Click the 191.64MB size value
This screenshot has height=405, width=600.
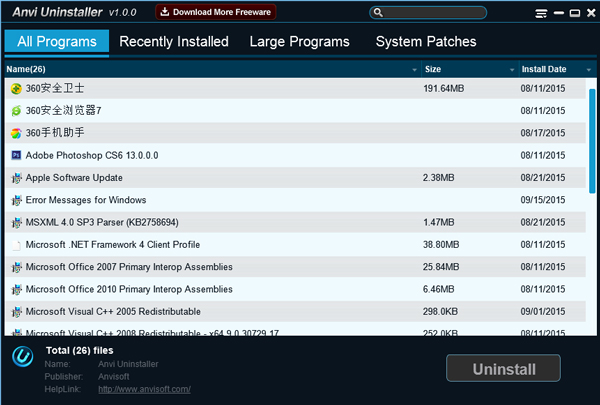pos(443,89)
